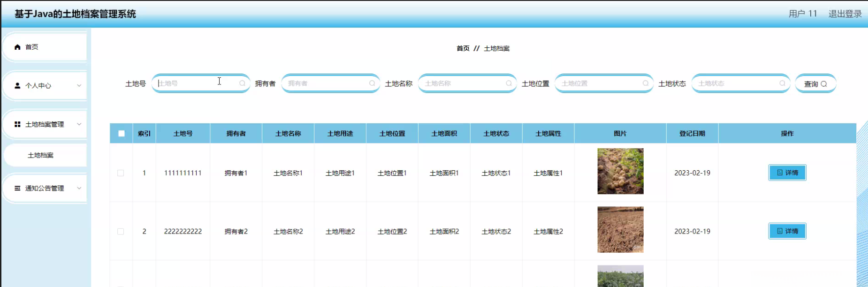The width and height of the screenshot is (868, 287).
Task: Focus the 土地位置 input field
Action: [x=604, y=83]
